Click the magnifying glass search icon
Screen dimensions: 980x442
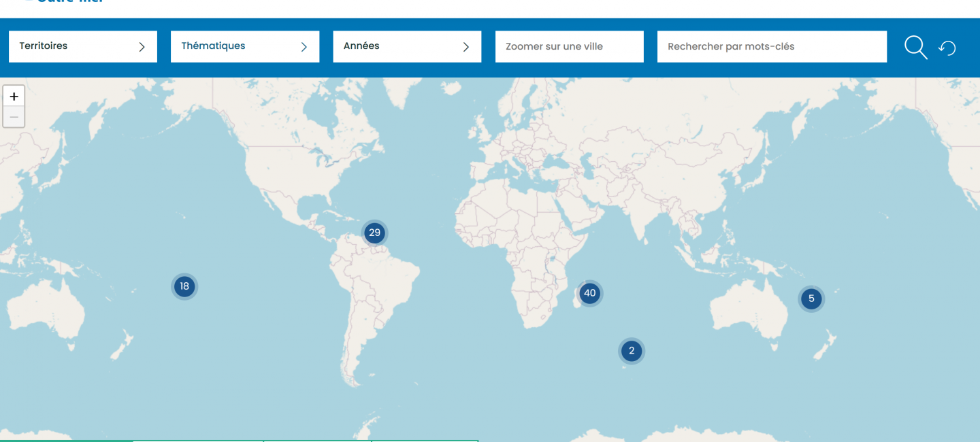(x=915, y=48)
